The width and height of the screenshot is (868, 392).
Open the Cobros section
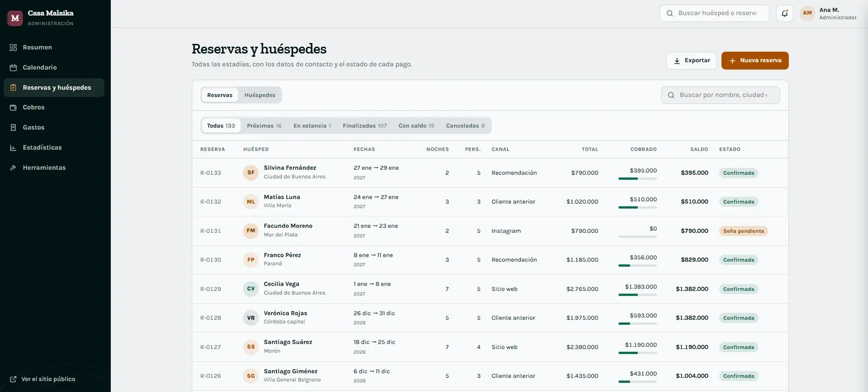pyautogui.click(x=54, y=107)
